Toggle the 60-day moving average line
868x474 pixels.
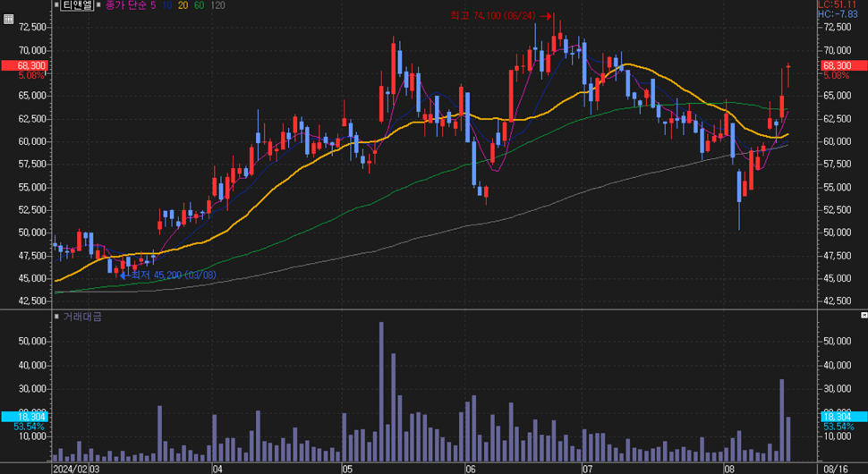point(199,5)
